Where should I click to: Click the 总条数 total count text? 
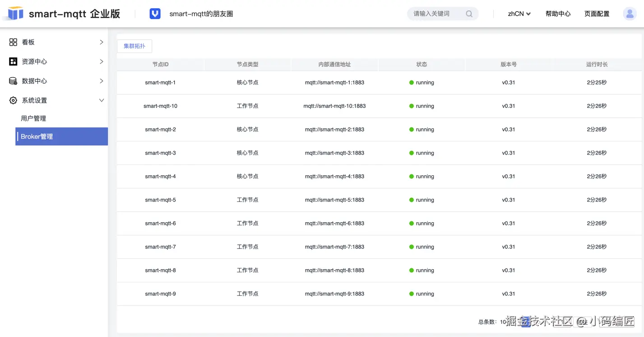click(492, 322)
